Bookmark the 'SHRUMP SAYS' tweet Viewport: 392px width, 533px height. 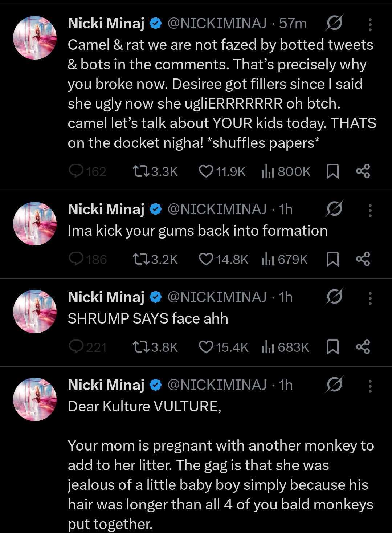(332, 347)
